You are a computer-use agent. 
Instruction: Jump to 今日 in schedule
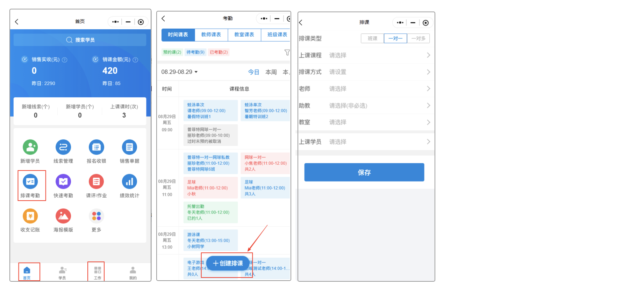(253, 72)
